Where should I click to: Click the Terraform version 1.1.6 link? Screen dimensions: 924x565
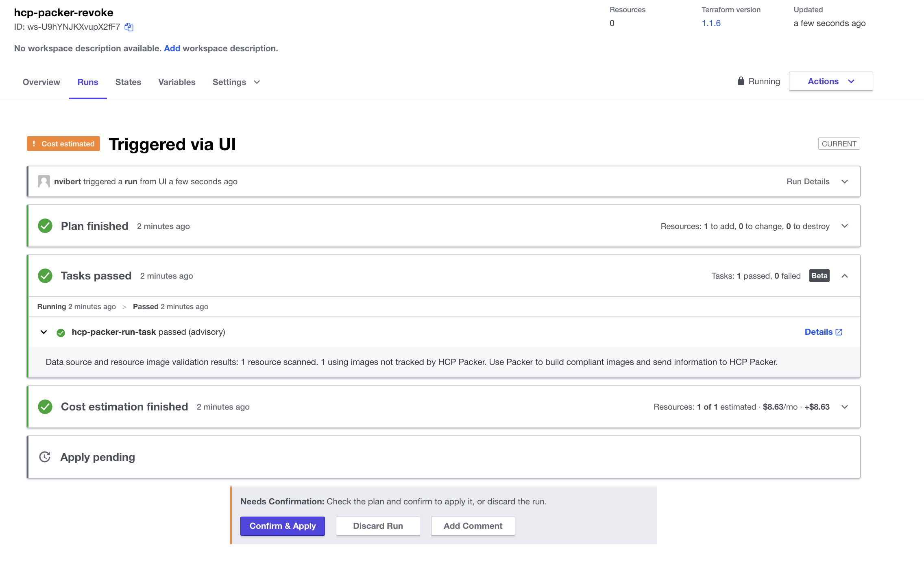pos(711,23)
